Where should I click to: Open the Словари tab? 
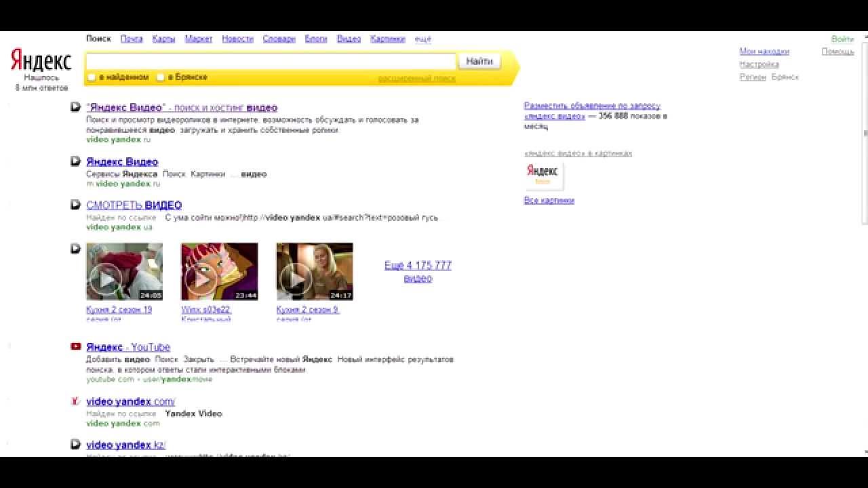[x=279, y=39]
